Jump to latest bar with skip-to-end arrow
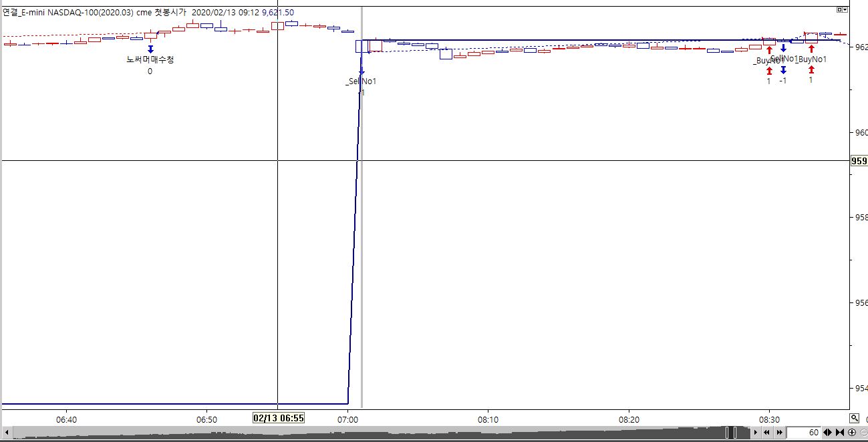 pyautogui.click(x=840, y=433)
